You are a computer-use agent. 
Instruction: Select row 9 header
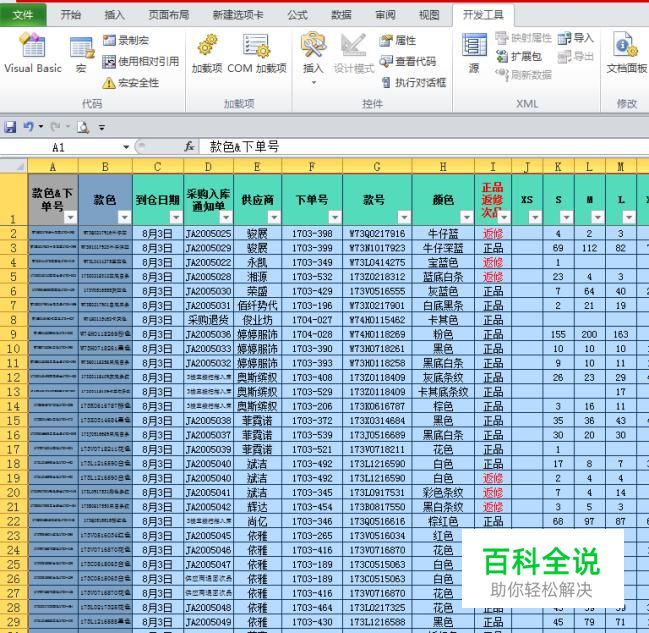[x=13, y=335]
